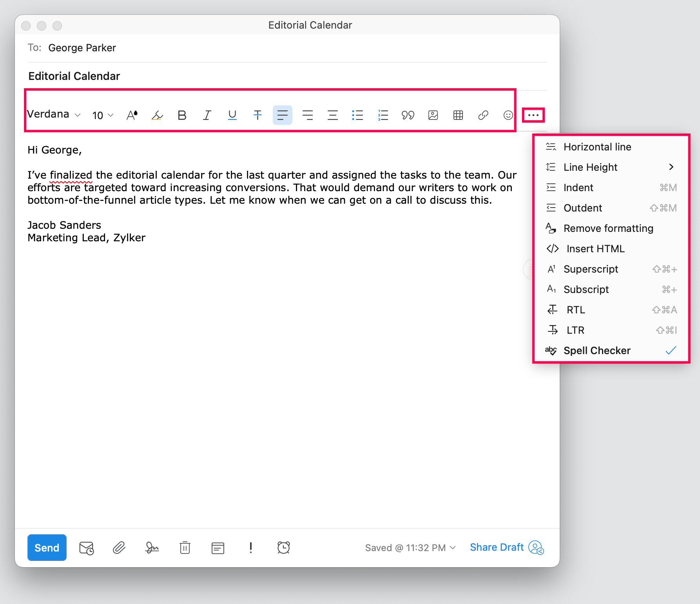The height and width of the screenshot is (604, 700).
Task: Click the Share Draft link
Action: click(497, 547)
